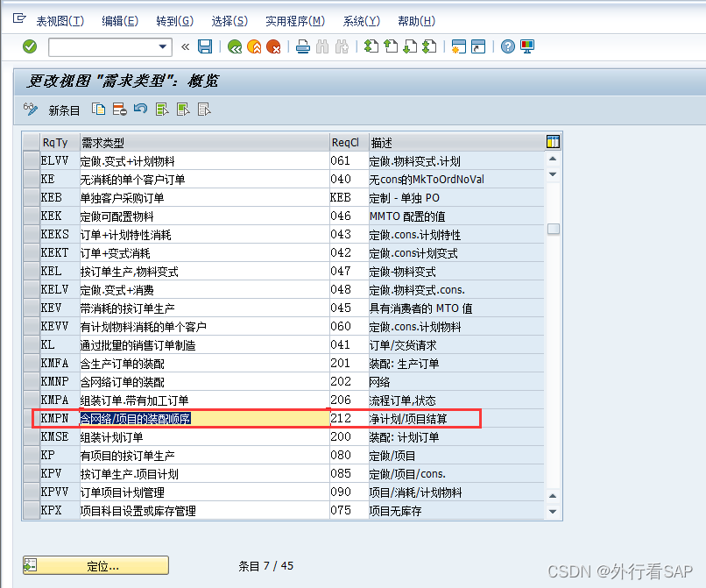Select row selector for KEB row
The image size is (706, 588).
(32, 198)
